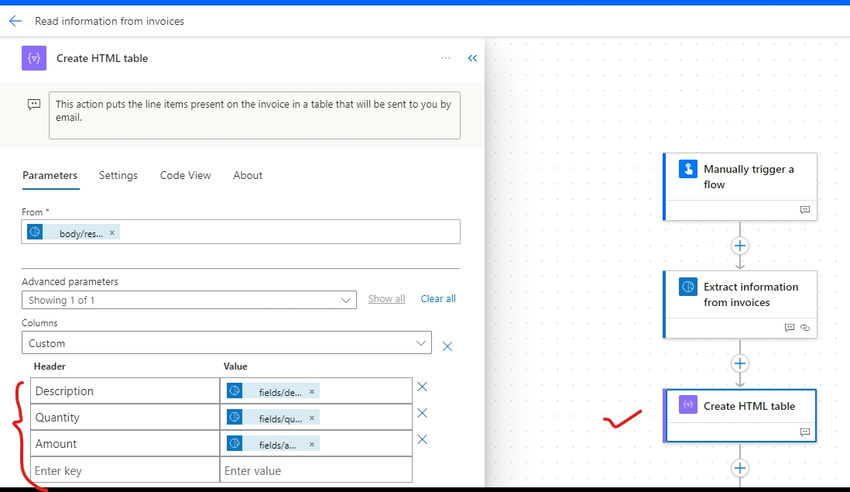Edit the Quantity header field
This screenshot has height=492, width=850.
(125, 417)
